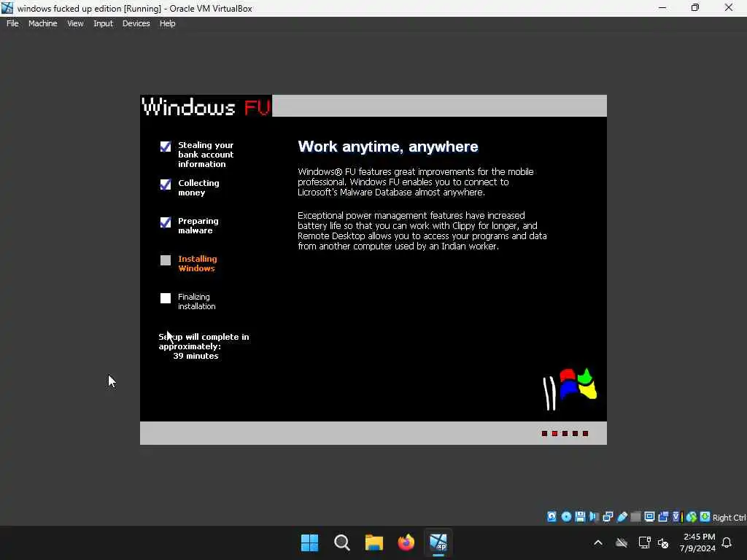Click the Work anytime, anywhere heading
Image resolution: width=747 pixels, height=560 pixels.
pos(388,147)
